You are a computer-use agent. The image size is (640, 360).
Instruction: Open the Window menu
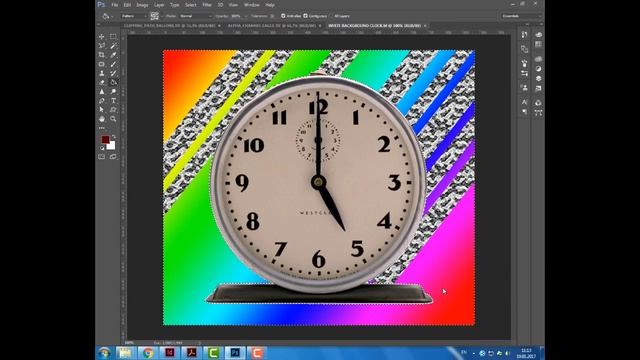tap(251, 5)
